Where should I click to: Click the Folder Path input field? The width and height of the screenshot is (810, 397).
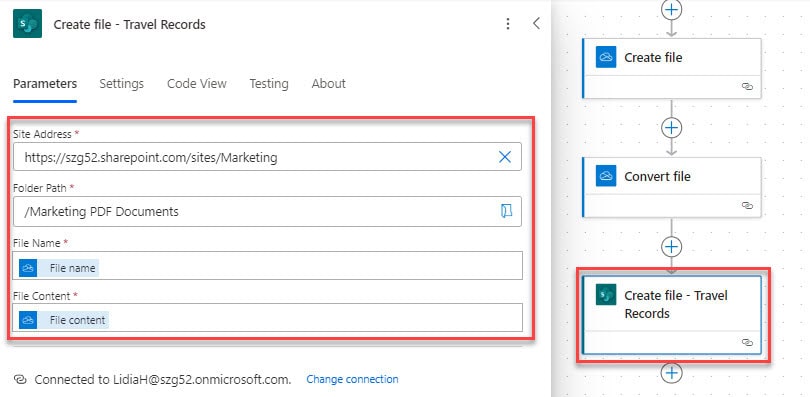[267, 211]
